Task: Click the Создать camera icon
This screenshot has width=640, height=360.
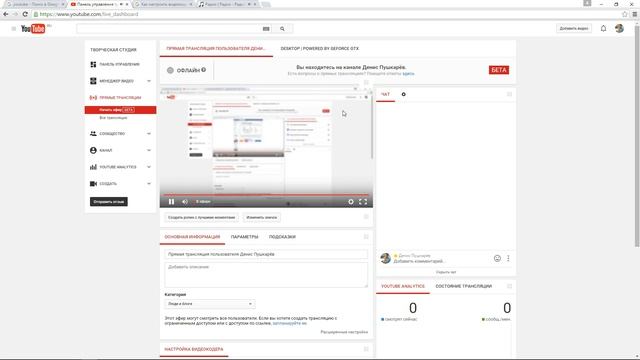Action: pos(93,184)
